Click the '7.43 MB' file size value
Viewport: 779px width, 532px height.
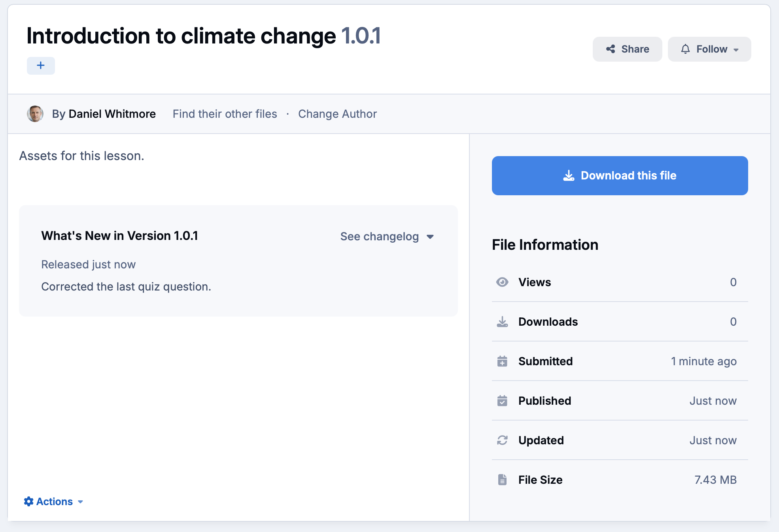(x=716, y=480)
